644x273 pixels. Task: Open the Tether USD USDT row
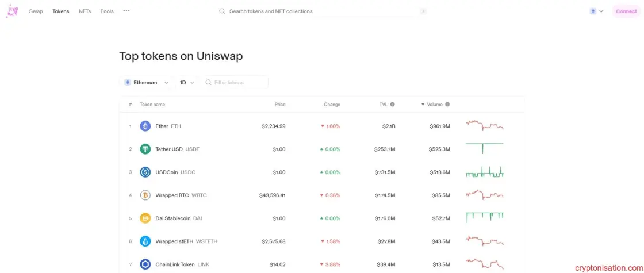pyautogui.click(x=323, y=149)
